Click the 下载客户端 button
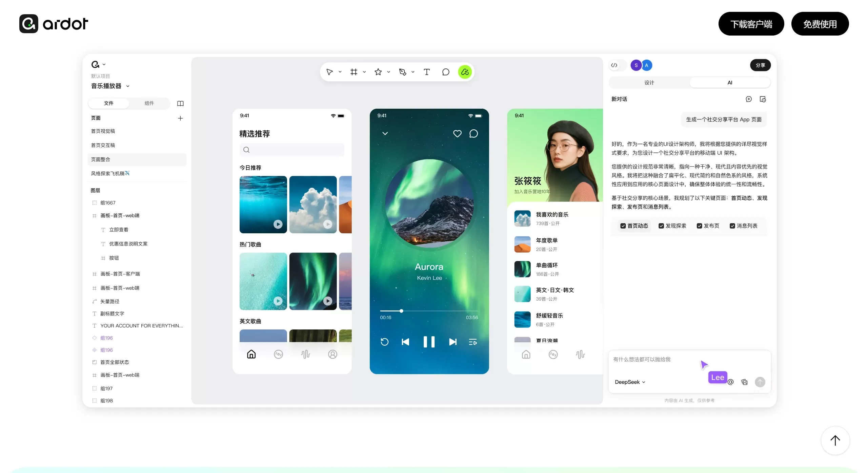The width and height of the screenshot is (868, 473). click(x=751, y=24)
